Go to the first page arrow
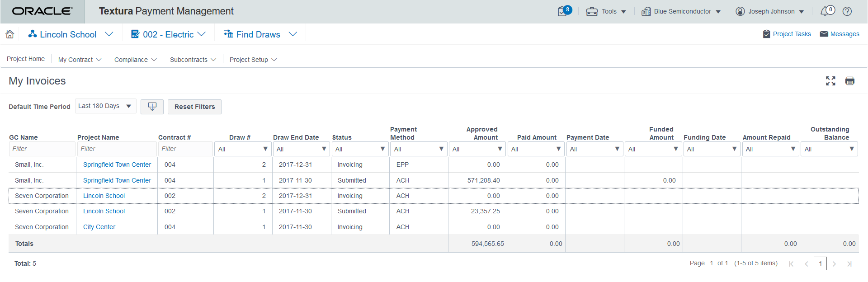The width and height of the screenshot is (868, 282). tap(791, 264)
